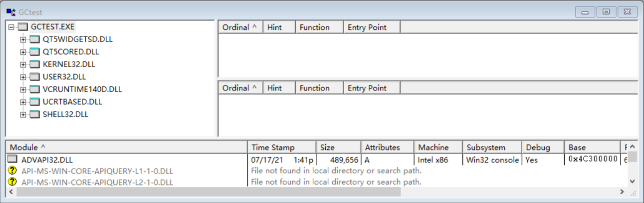Image resolution: width=644 pixels, height=203 pixels.
Task: Expand the UCRTBASED.DLL tree node
Action: [23, 102]
